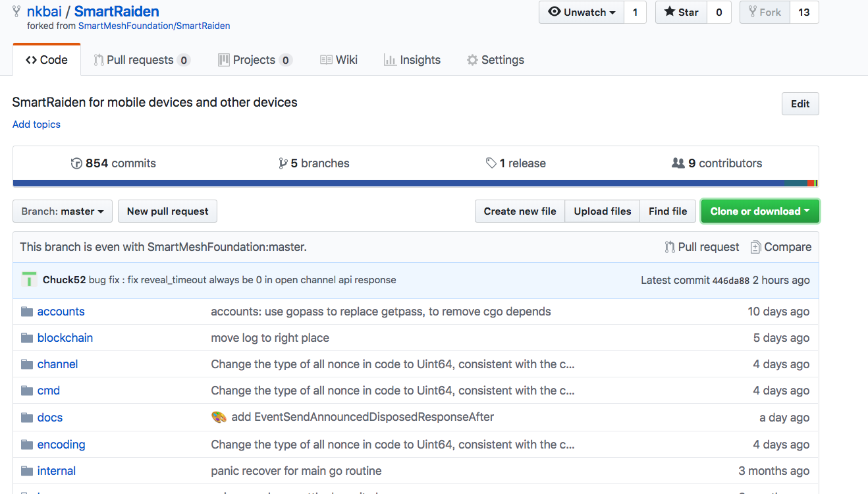
Task: Click the eye icon on Unwatch button
Action: [555, 12]
